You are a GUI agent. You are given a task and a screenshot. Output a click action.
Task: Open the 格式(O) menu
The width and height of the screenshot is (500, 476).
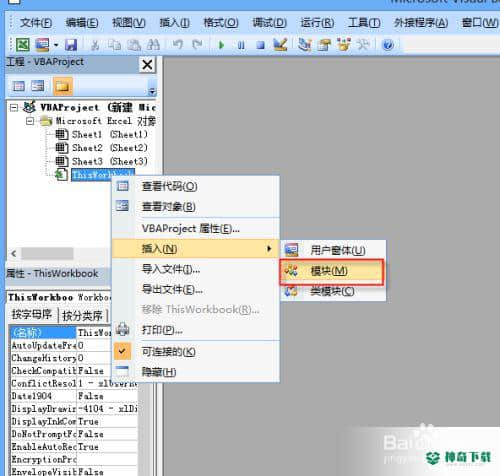pyautogui.click(x=221, y=23)
